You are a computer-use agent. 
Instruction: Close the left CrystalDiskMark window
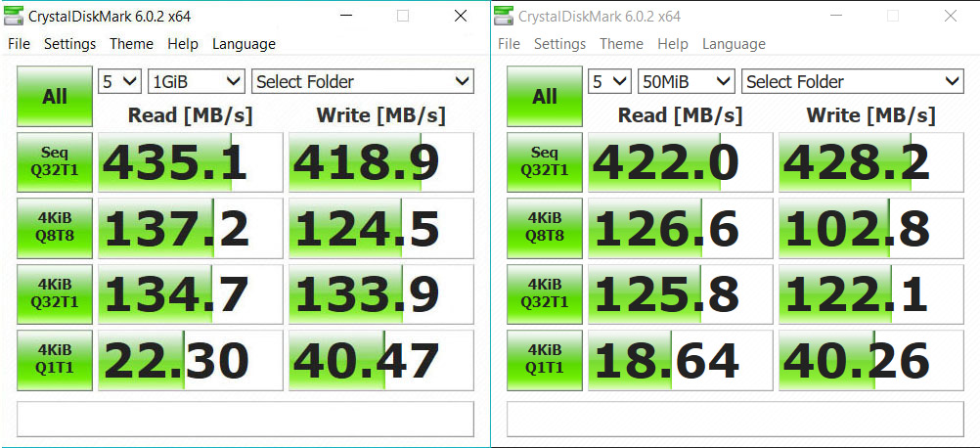click(x=461, y=17)
